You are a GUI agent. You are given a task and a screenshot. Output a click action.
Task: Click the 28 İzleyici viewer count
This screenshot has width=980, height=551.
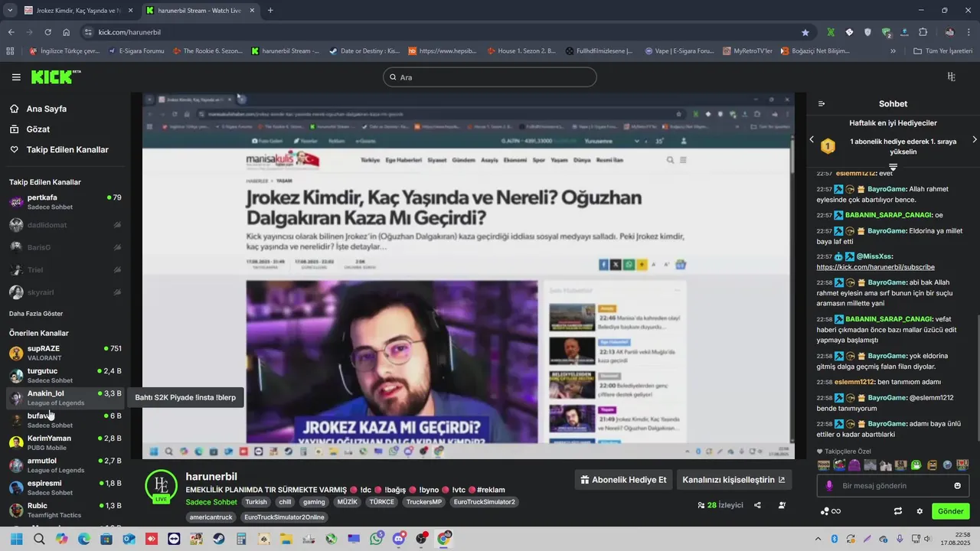720,505
